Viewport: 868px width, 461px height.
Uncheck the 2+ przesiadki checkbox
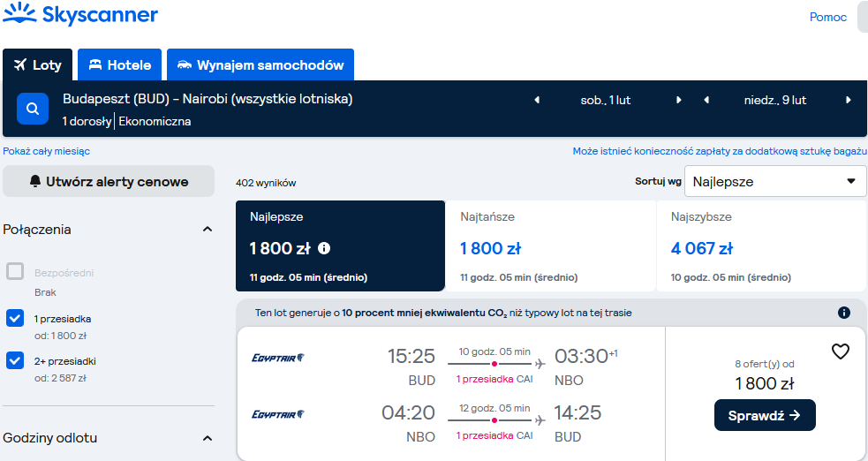(15, 360)
